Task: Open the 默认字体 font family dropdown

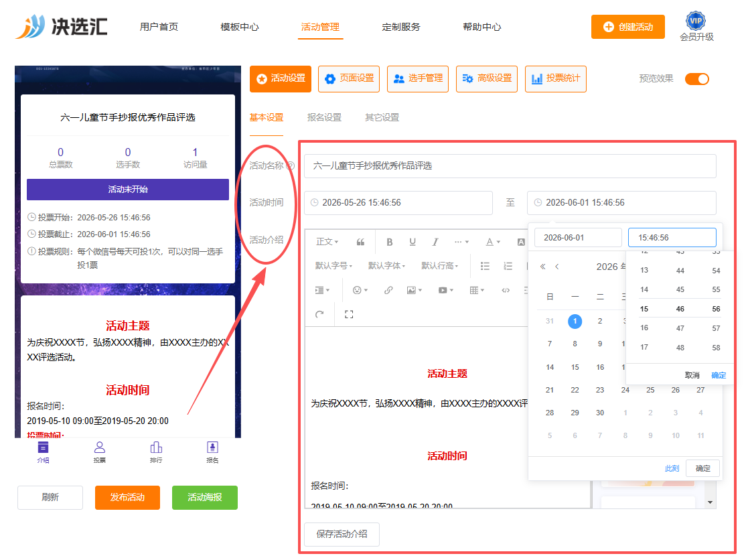Action: 386,266
